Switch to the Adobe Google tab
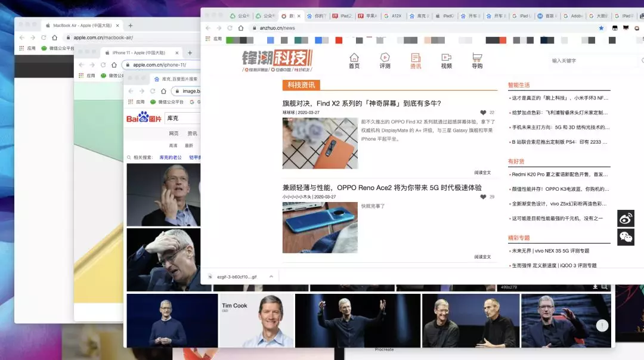This screenshot has height=360, width=644. point(573,16)
